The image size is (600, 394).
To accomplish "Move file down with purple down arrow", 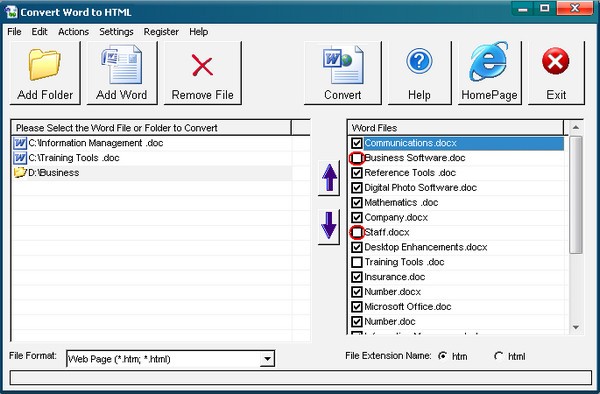I will [329, 226].
